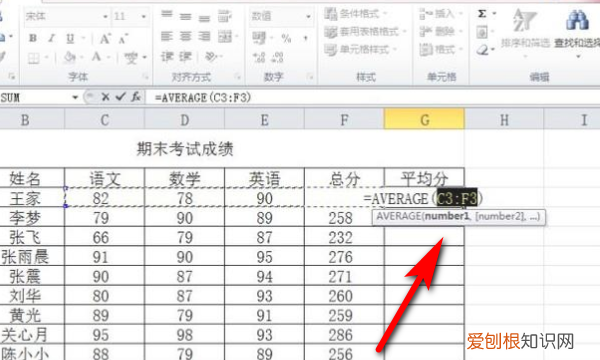The height and width of the screenshot is (360, 600).
Task: Click the Clear eraser icon
Action: pyautogui.click(x=483, y=50)
